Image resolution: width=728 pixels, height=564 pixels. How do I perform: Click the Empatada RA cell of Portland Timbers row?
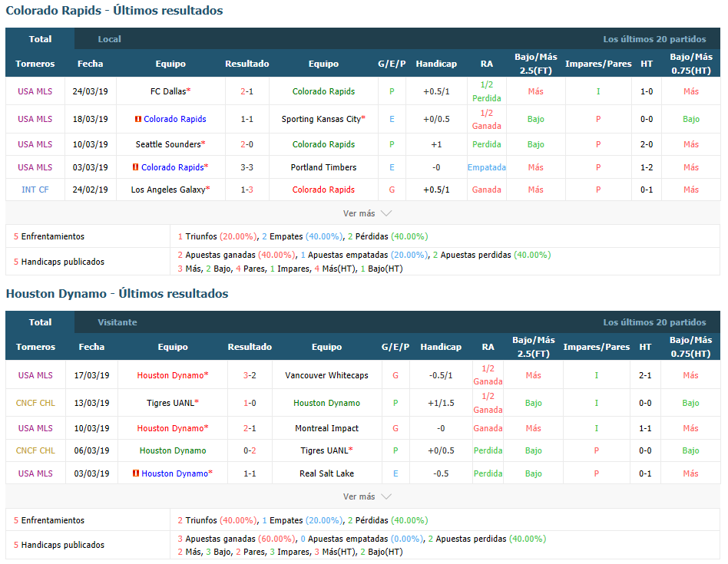(487, 167)
